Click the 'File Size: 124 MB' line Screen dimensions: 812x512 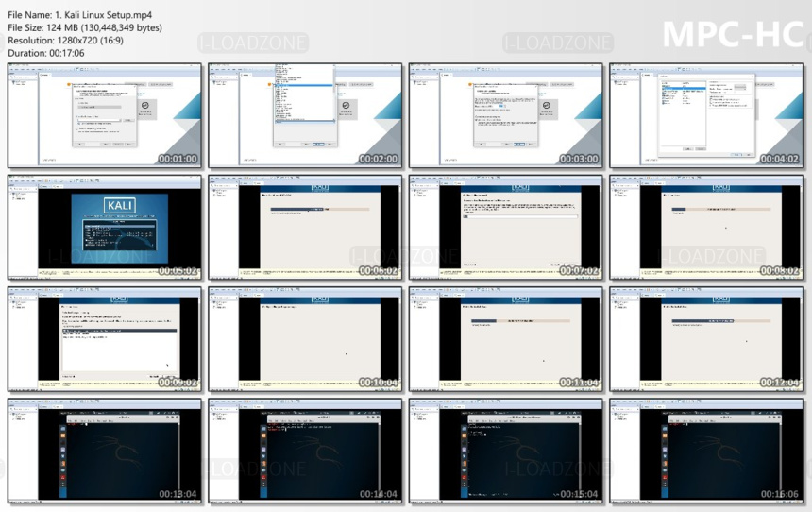point(85,27)
